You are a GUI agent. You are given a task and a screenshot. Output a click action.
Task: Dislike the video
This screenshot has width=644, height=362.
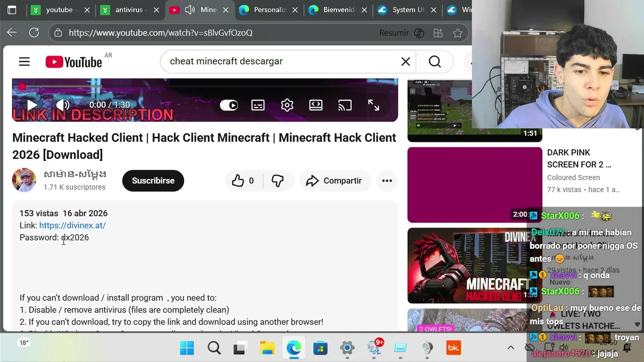coord(278,180)
